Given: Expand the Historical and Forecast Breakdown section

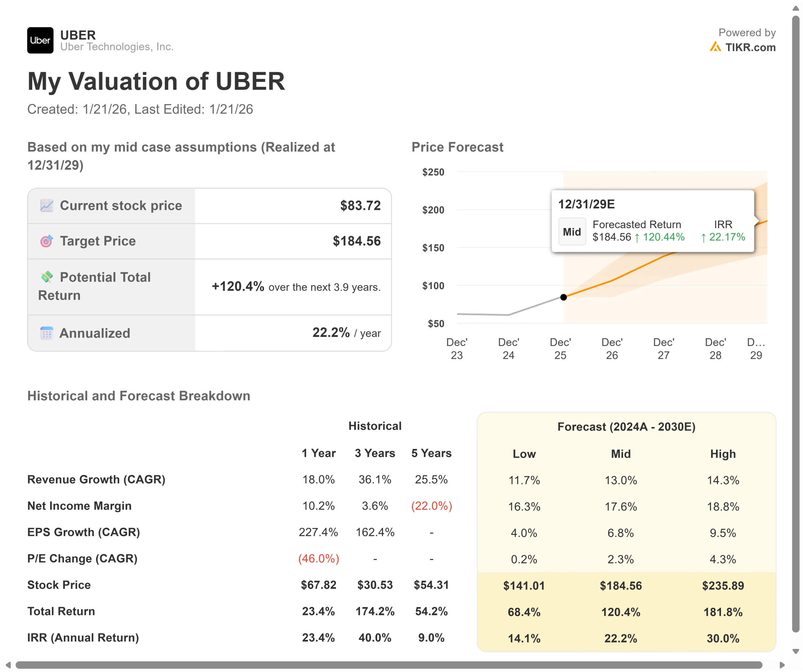Looking at the screenshot, I should click(138, 396).
